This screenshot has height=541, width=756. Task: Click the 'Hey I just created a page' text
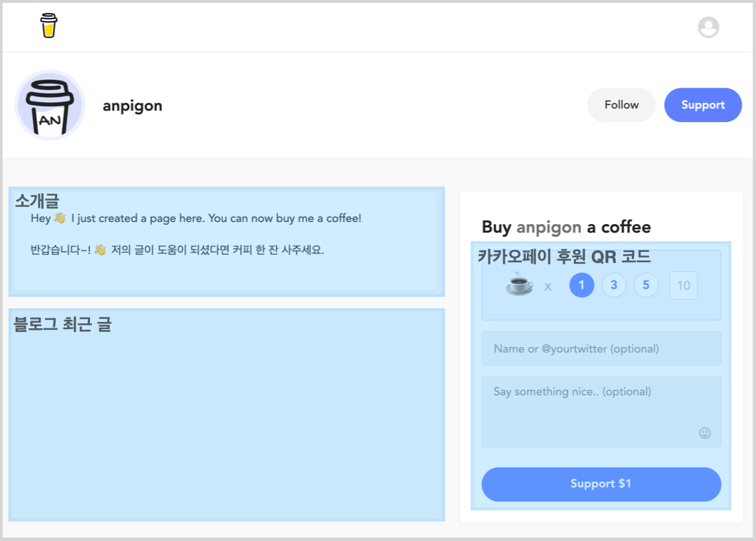[196, 218]
